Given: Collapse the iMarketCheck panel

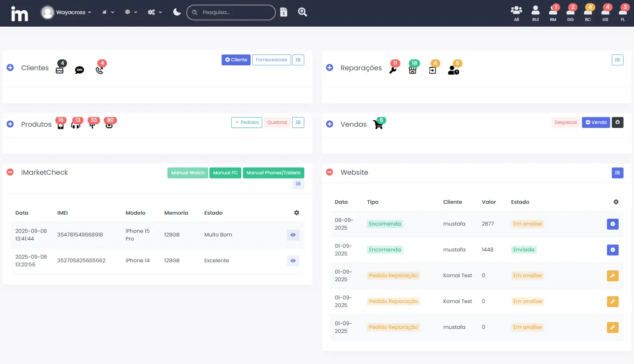Looking at the screenshot, I should pos(10,172).
